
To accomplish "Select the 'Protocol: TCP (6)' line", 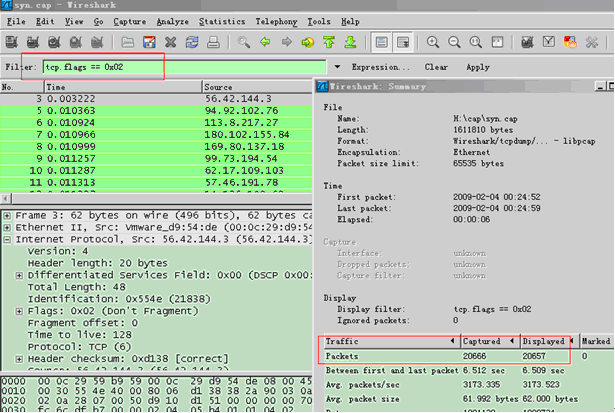I will [x=80, y=347].
